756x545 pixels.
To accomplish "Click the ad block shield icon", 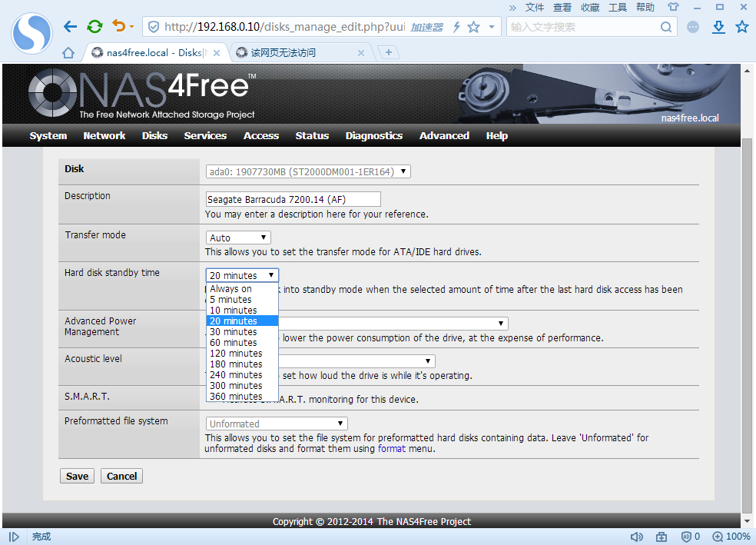I will pyautogui.click(x=686, y=537).
